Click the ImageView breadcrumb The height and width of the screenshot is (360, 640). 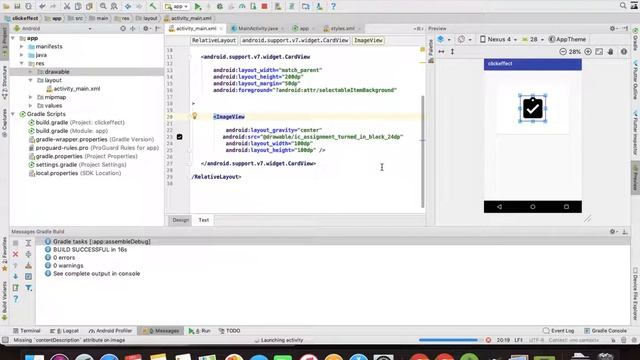368,40
